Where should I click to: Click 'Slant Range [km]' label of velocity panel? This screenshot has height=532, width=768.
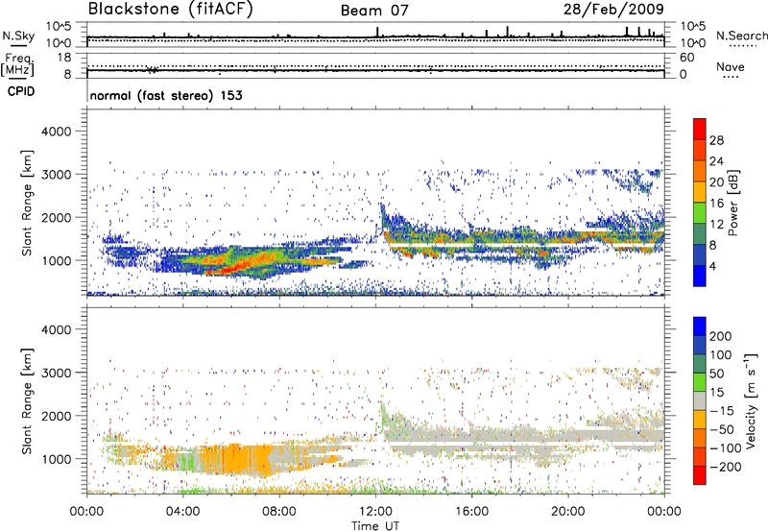(x=28, y=401)
